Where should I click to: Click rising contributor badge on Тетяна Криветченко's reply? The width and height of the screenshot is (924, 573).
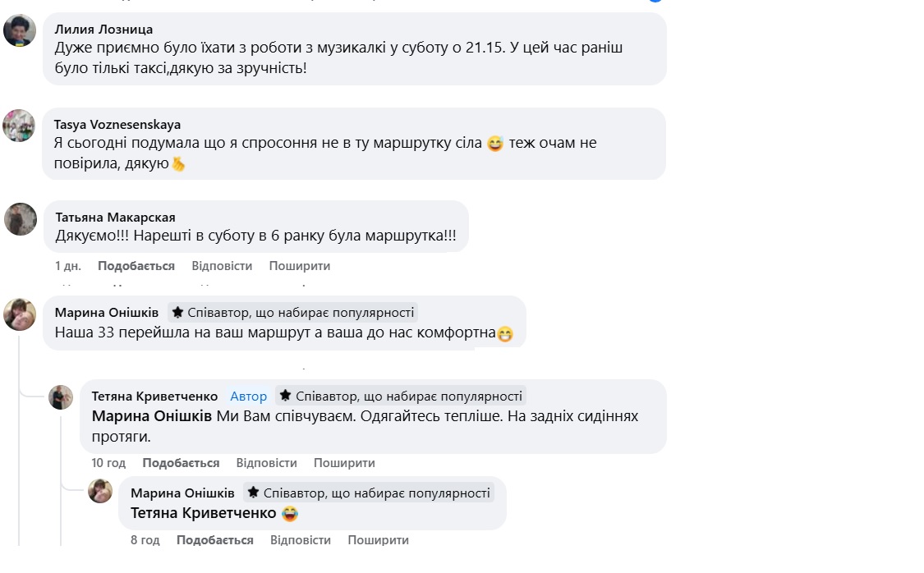400,396
